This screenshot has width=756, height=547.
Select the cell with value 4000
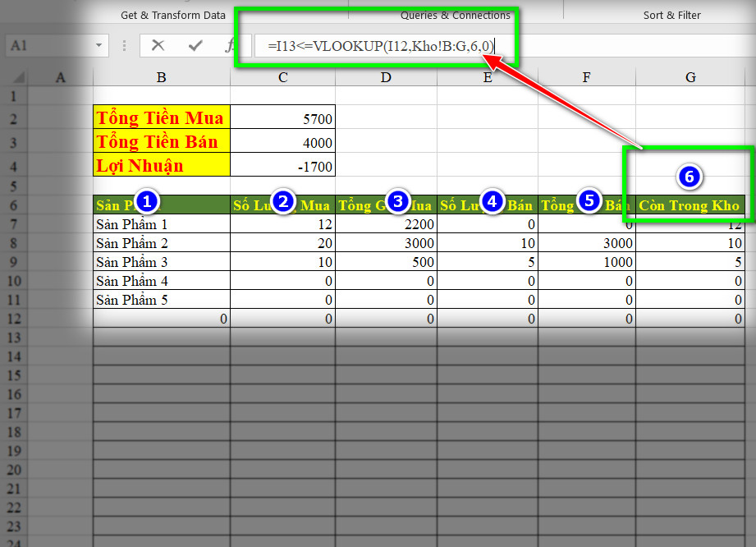coord(283,141)
